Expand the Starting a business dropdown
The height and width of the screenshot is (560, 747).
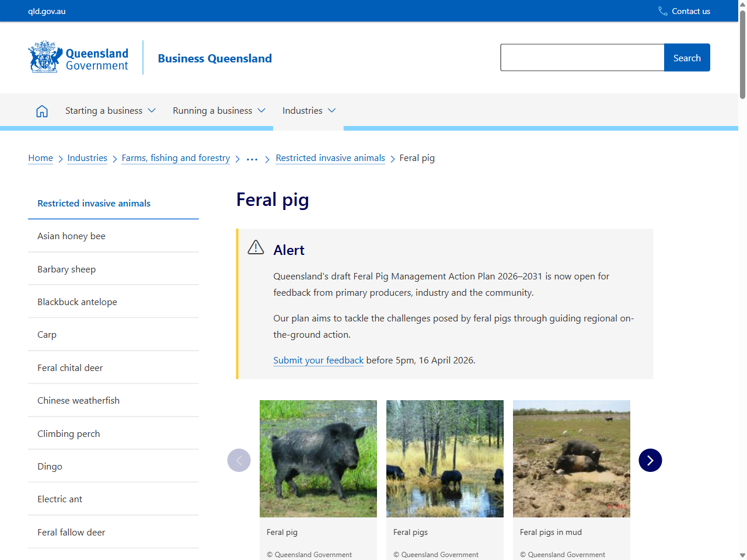[110, 110]
